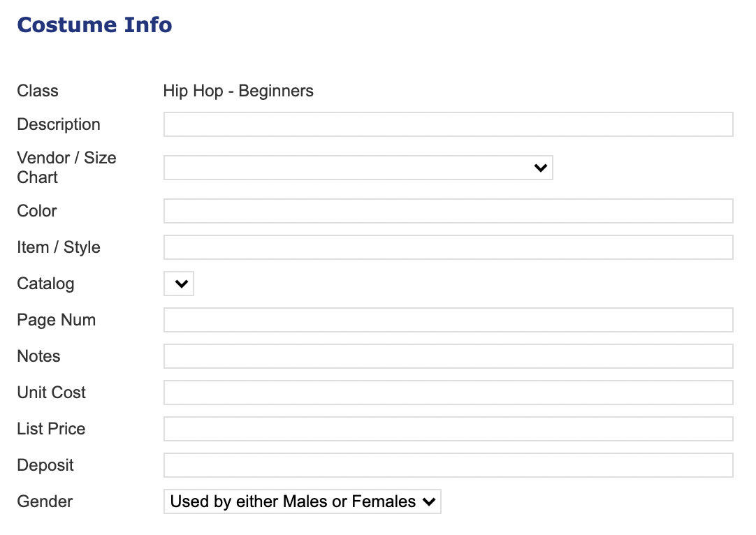Select the Page Num input field
Image resolution: width=756 pixels, height=535 pixels.
tap(448, 320)
